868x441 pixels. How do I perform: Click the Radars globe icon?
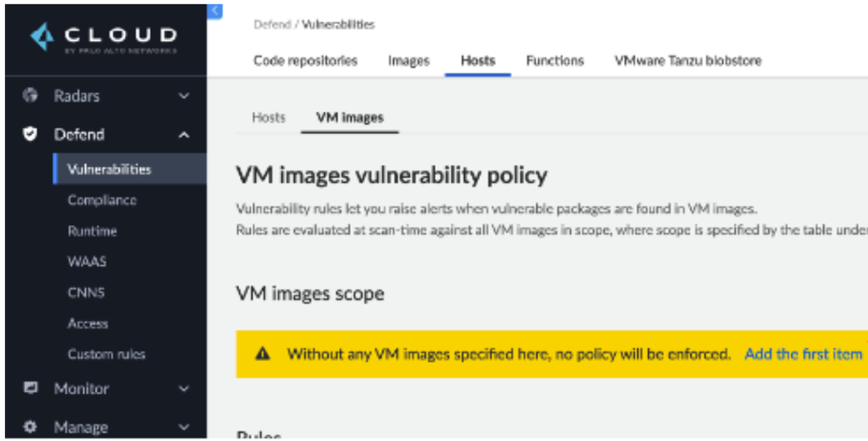click(30, 96)
